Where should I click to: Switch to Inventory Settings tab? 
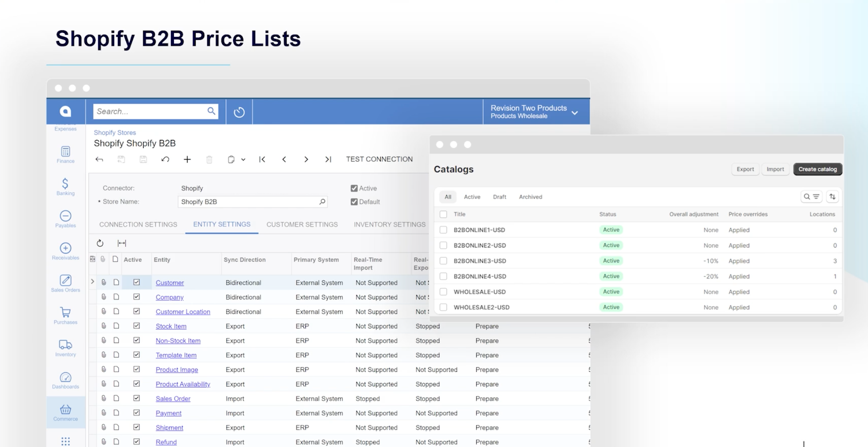click(390, 224)
